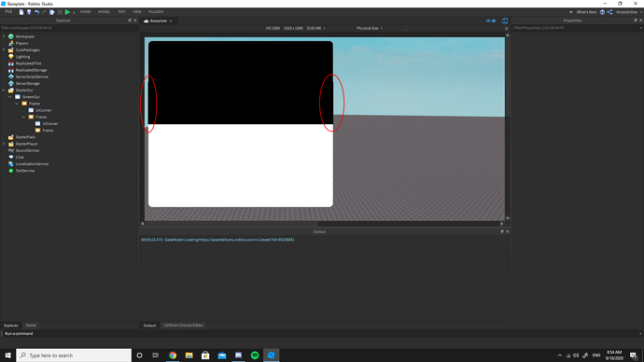644x362 pixels.
Task: Select the Lighting bulb icon
Action: tap(11, 57)
